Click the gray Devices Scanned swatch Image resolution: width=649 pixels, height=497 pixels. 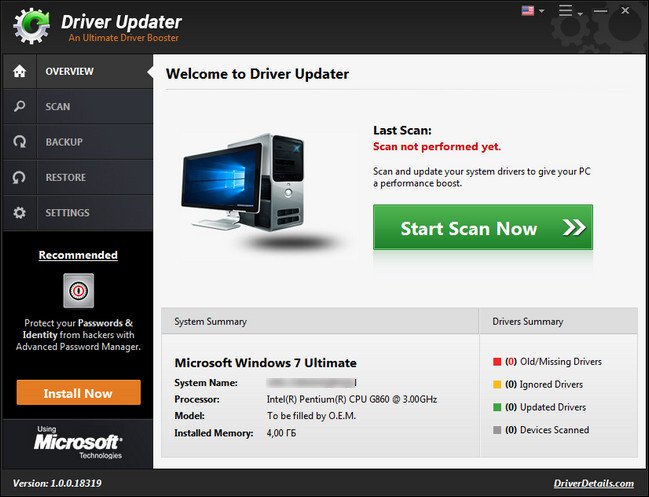coord(497,430)
